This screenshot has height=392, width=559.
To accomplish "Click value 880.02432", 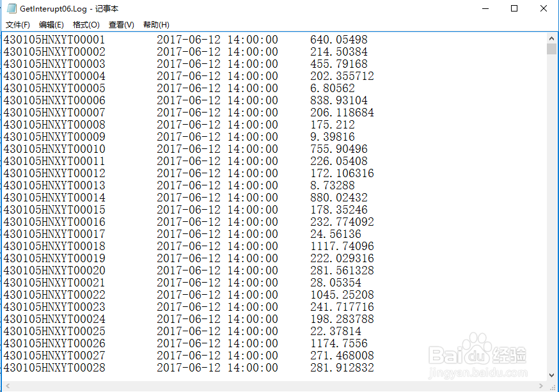I will click(339, 198).
